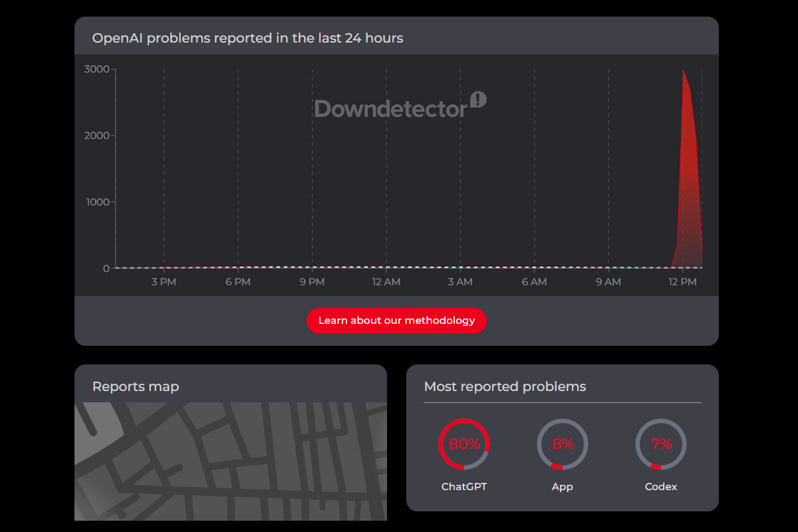Image resolution: width=798 pixels, height=532 pixels.
Task: Click the 3 PM time axis label
Action: [164, 282]
